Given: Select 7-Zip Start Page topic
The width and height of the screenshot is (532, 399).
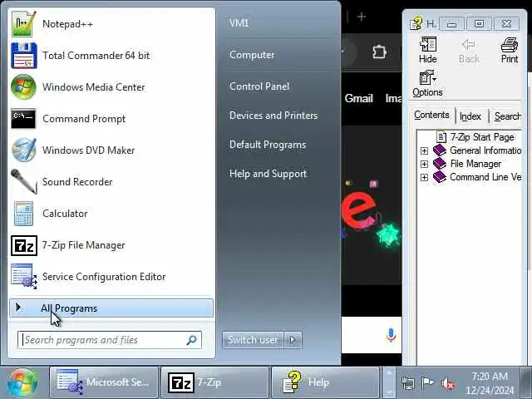Looking at the screenshot, I should click(x=482, y=137).
